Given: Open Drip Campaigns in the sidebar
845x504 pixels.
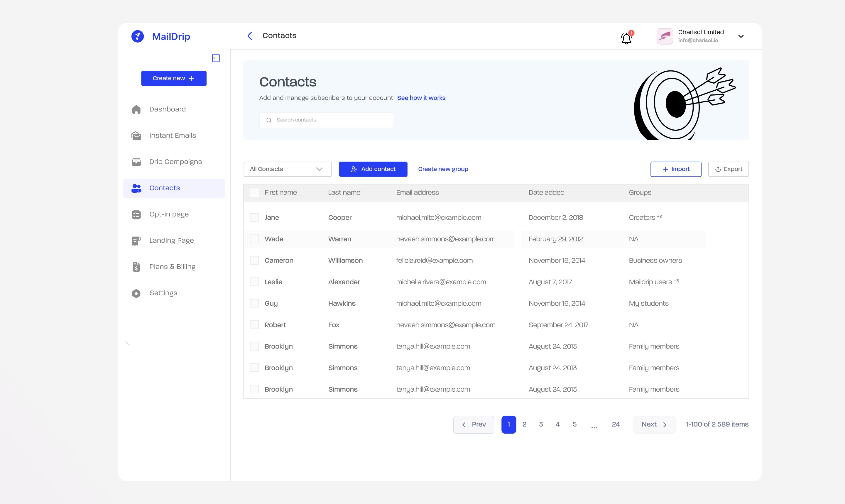Looking at the screenshot, I should pyautogui.click(x=175, y=162).
